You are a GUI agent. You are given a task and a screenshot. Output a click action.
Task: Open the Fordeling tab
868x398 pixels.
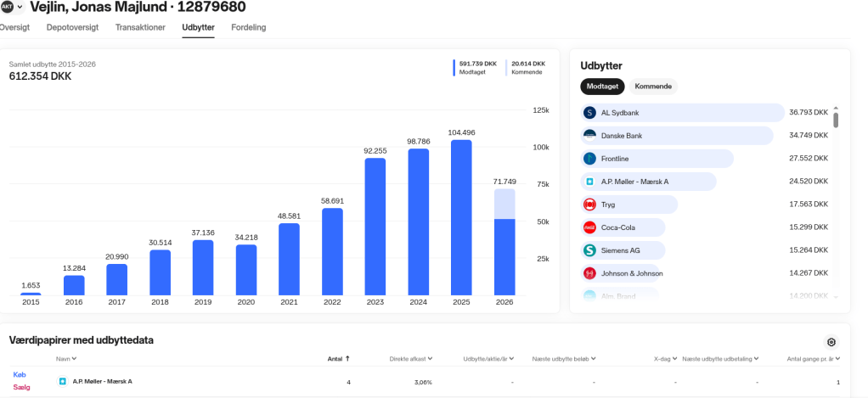(x=248, y=27)
